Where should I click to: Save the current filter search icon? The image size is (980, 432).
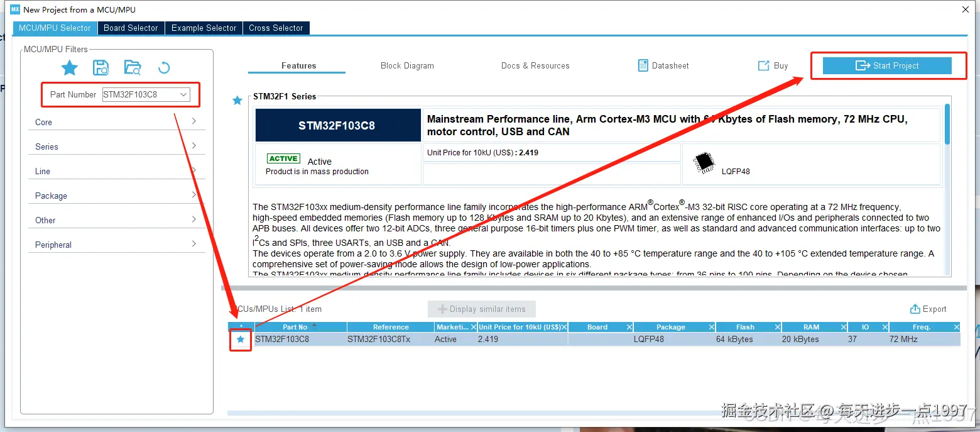(x=101, y=68)
